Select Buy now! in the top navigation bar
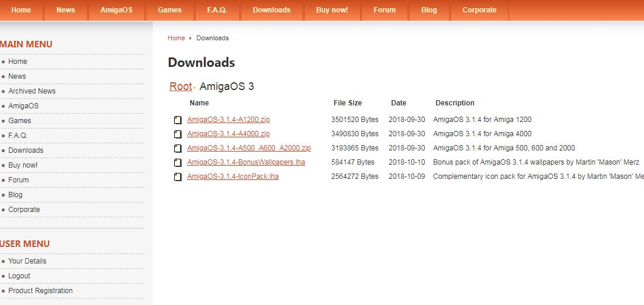Screen dimensions: 644x305 tap(332, 10)
